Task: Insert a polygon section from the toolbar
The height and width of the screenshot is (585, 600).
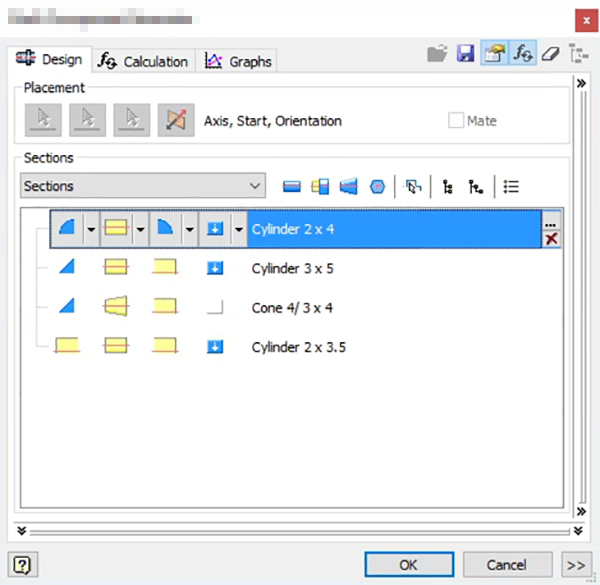Action: (377, 187)
